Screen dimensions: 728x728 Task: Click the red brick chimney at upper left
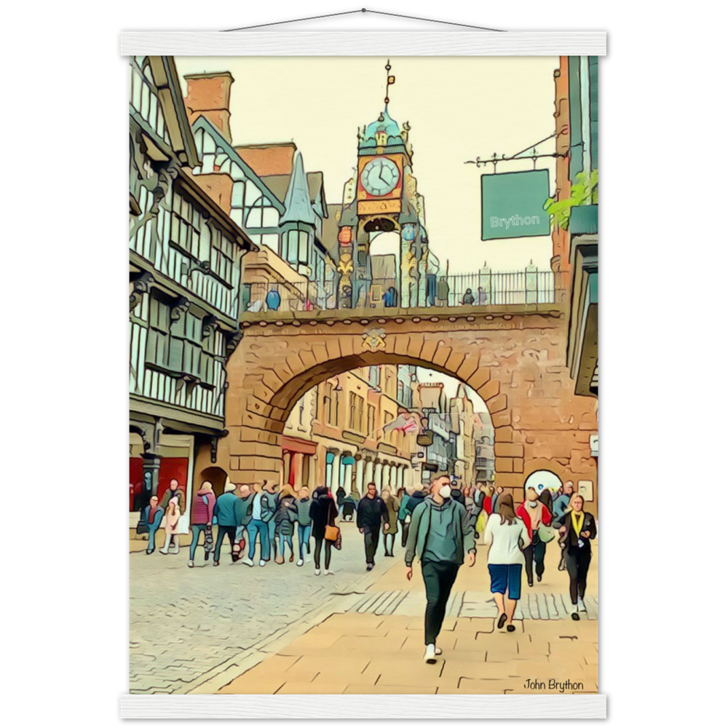pyautogui.click(x=209, y=98)
